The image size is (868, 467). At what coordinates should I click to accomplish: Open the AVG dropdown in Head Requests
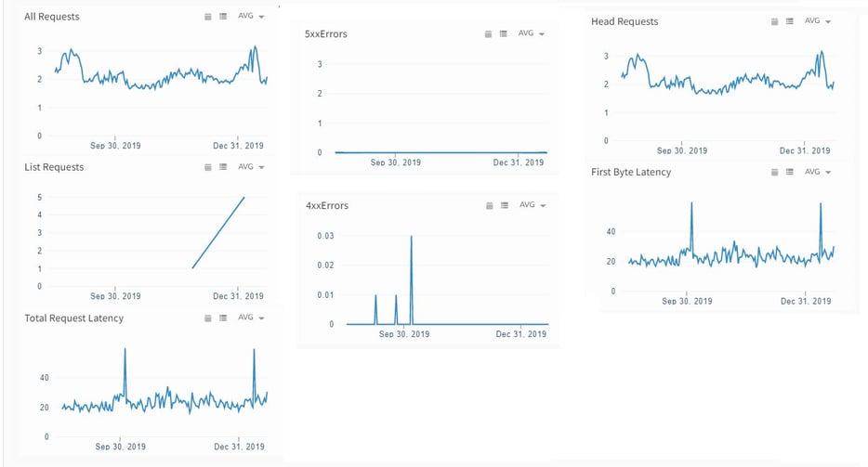(x=818, y=21)
